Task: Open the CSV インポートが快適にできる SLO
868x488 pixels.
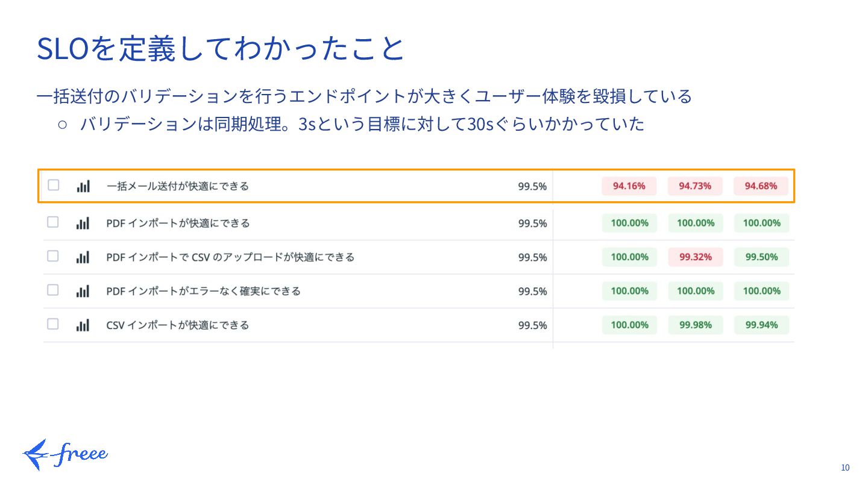Action: tap(177, 325)
